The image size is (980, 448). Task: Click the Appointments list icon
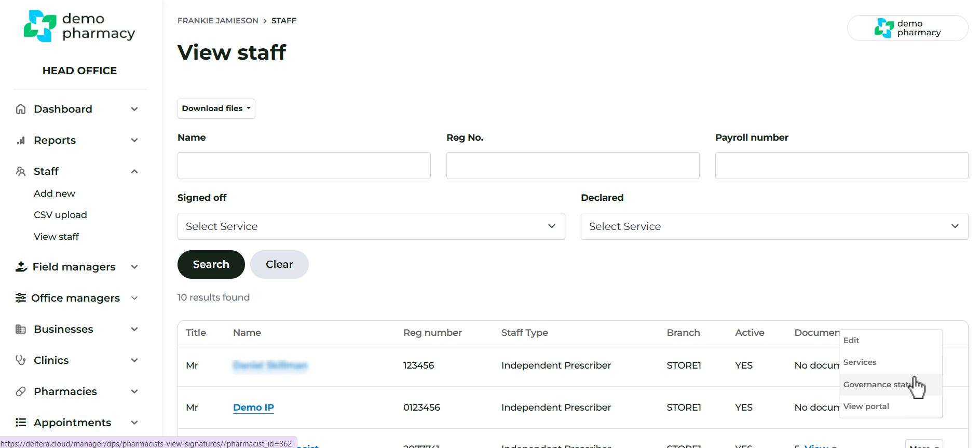click(x=21, y=423)
